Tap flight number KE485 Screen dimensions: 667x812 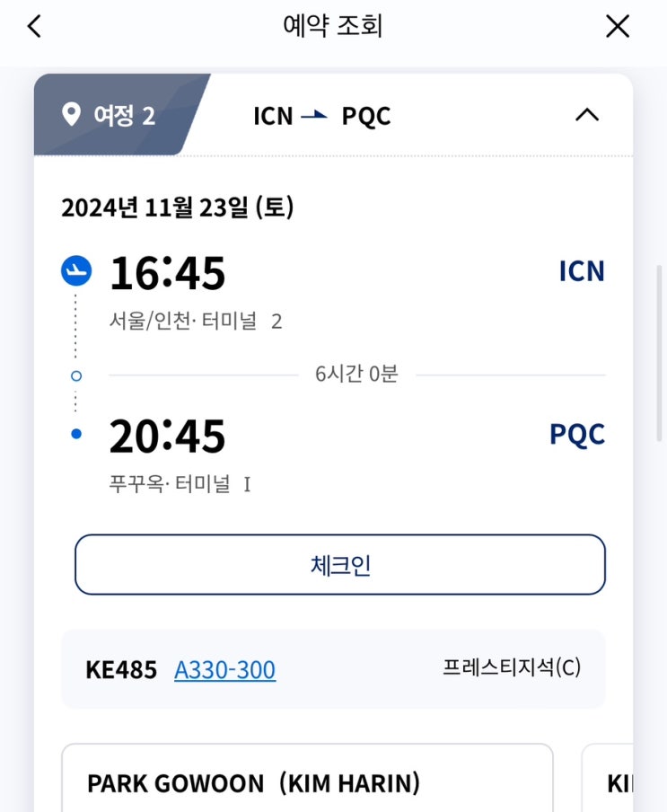(x=121, y=670)
